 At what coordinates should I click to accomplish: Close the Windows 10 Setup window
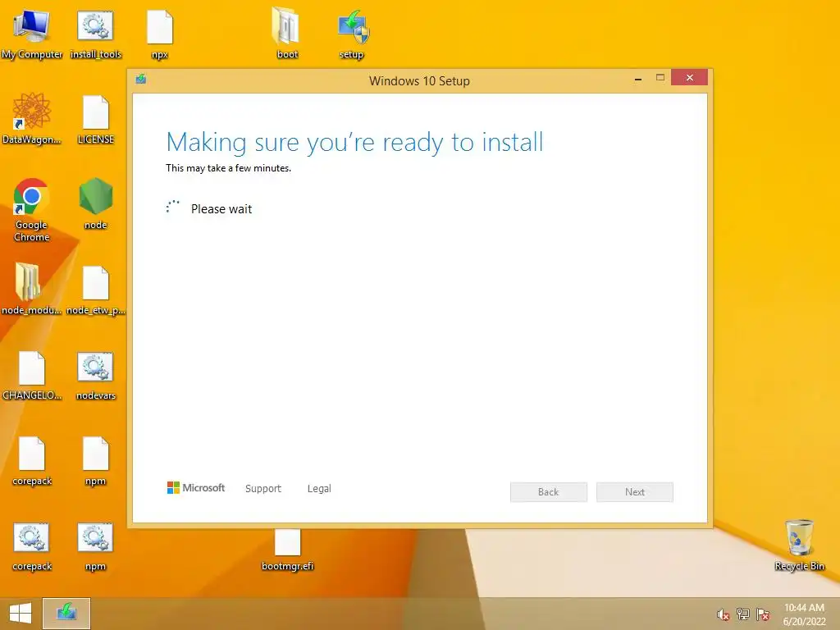click(689, 78)
